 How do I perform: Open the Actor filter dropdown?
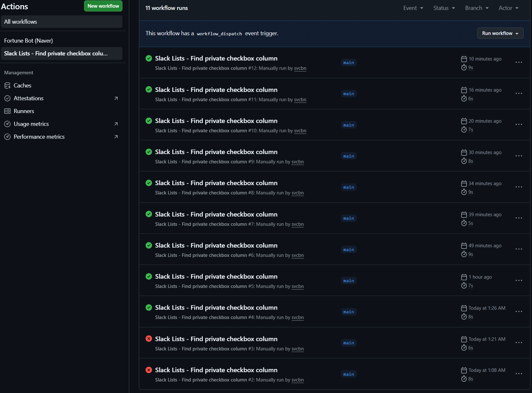509,8
